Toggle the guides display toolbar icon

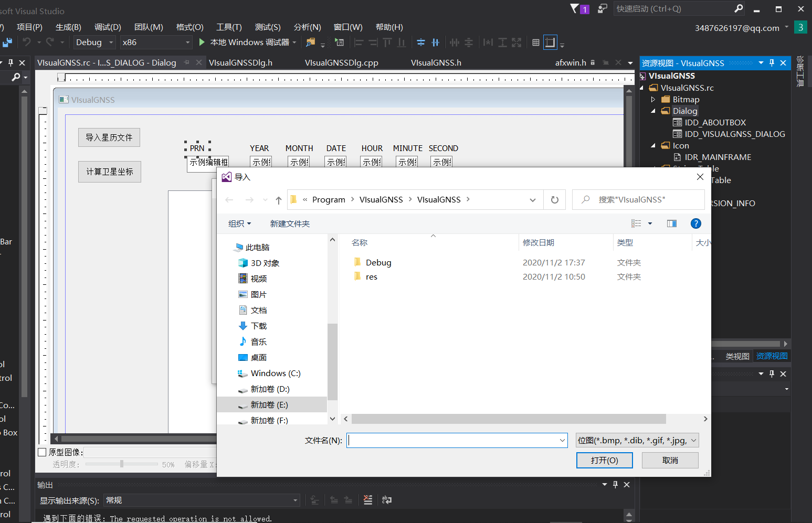550,42
